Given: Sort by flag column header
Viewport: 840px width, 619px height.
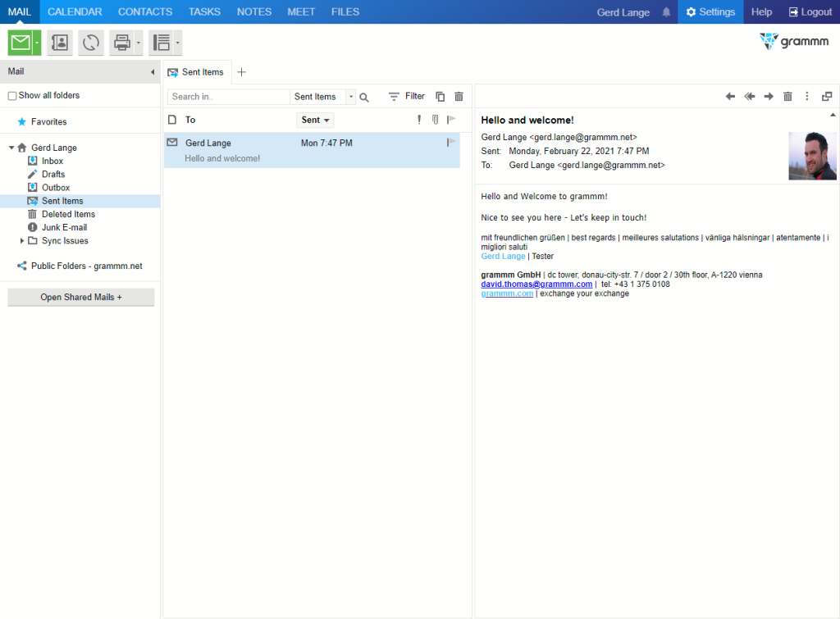Looking at the screenshot, I should tap(451, 120).
